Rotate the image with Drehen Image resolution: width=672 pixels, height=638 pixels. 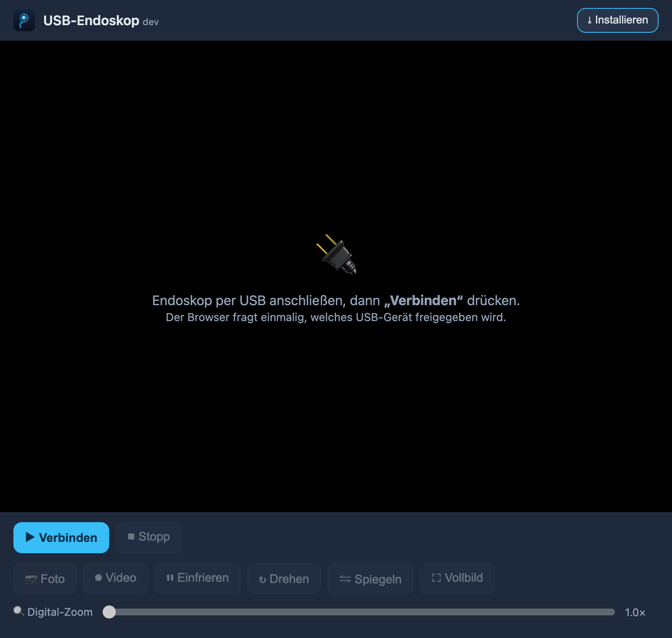tap(284, 579)
